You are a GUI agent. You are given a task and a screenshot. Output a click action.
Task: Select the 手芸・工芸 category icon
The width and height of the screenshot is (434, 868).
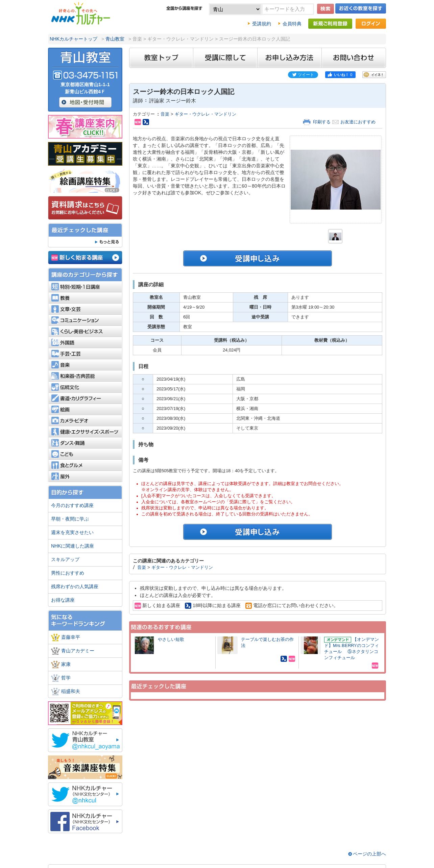point(55,354)
